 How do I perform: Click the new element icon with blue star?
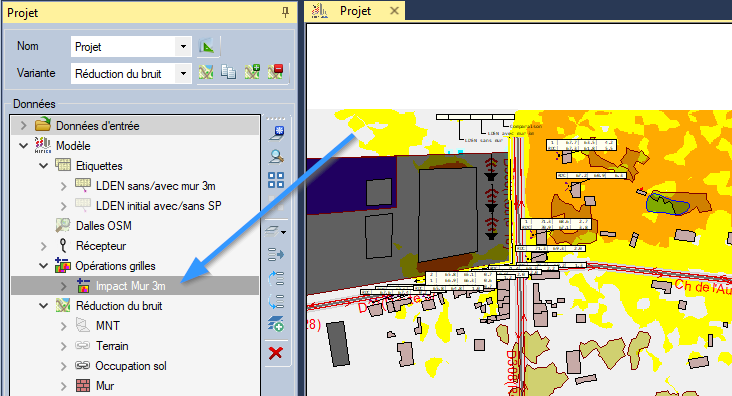(x=276, y=133)
